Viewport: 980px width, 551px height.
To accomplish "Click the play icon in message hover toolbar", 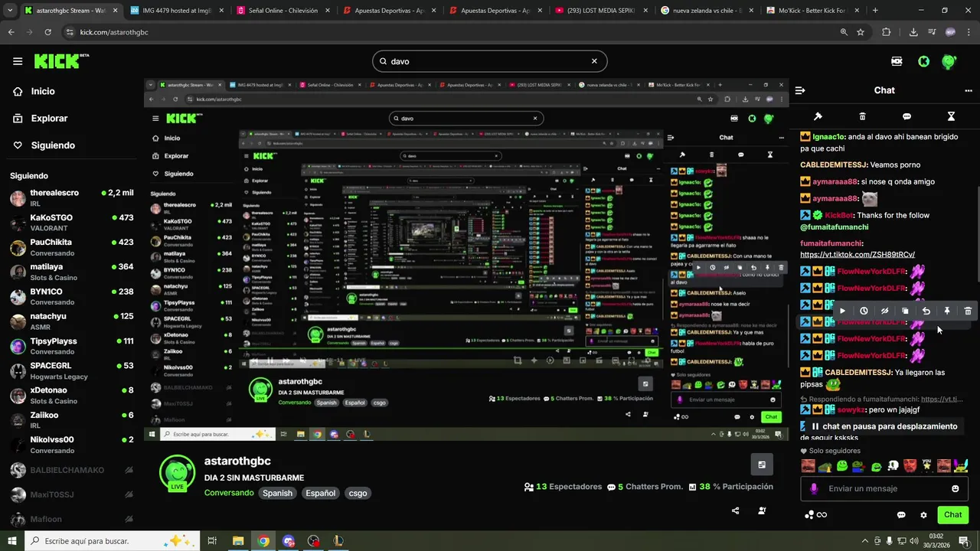I will tap(843, 311).
